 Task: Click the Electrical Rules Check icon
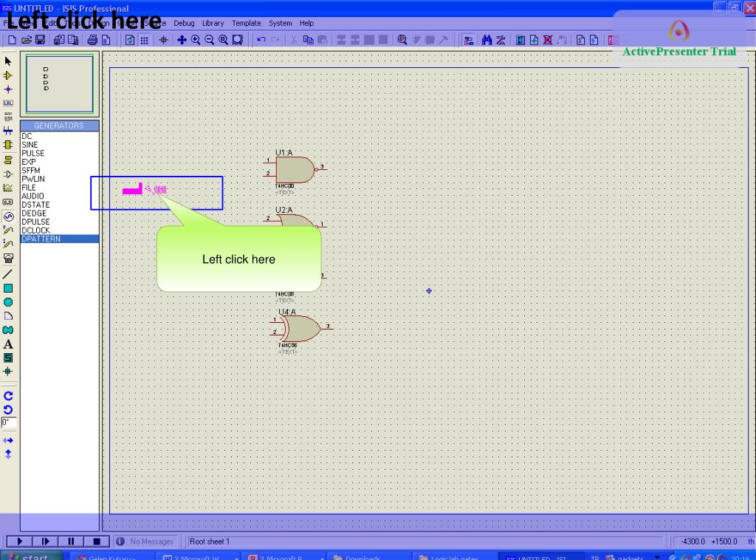[x=594, y=40]
